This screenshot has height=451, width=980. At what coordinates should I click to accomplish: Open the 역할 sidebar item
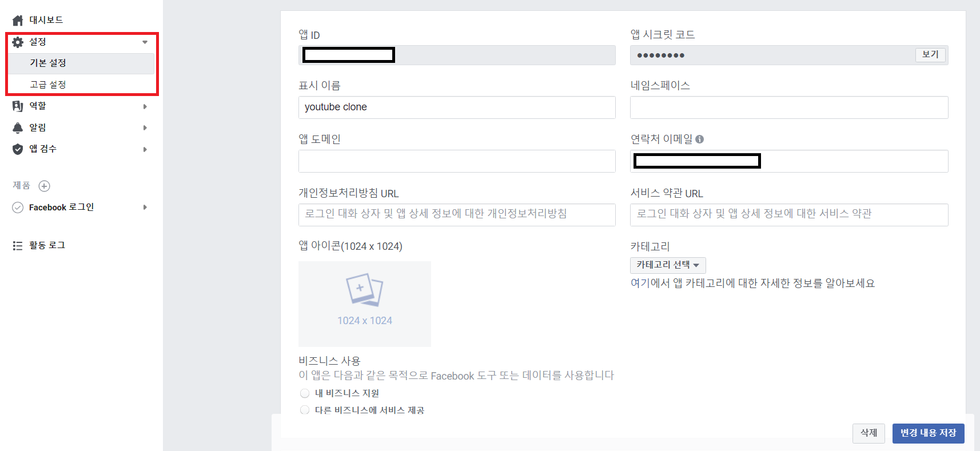click(x=38, y=106)
